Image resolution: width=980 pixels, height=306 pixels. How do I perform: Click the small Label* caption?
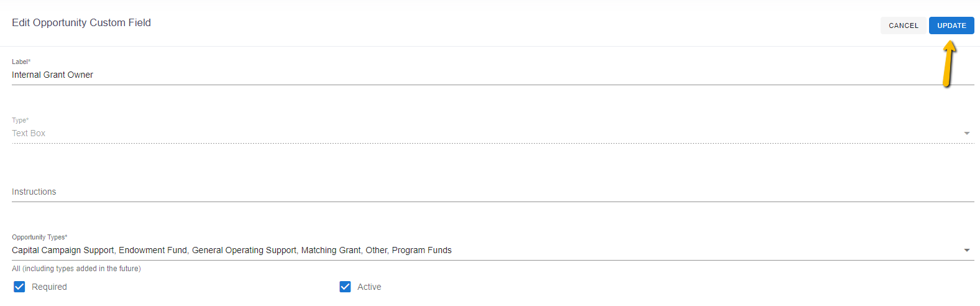point(21,62)
